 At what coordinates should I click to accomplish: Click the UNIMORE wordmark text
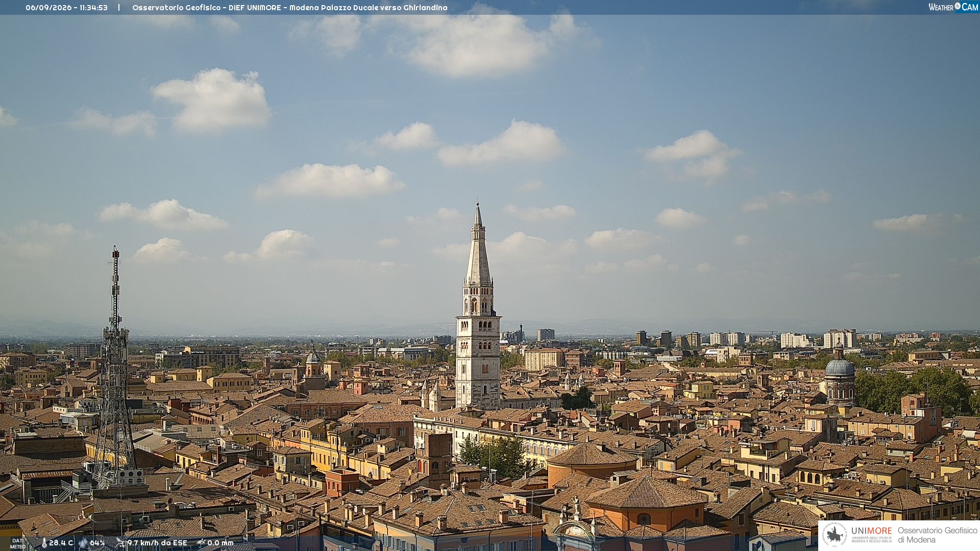coord(871,531)
